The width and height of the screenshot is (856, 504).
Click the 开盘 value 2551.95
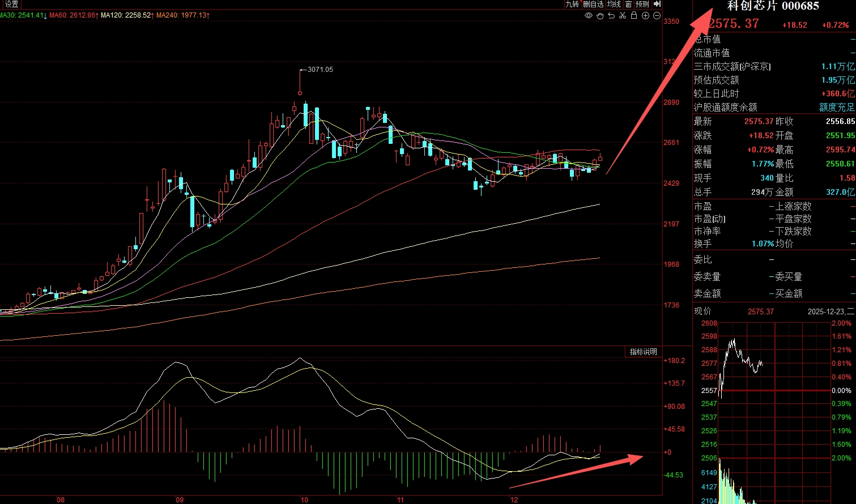click(x=840, y=135)
